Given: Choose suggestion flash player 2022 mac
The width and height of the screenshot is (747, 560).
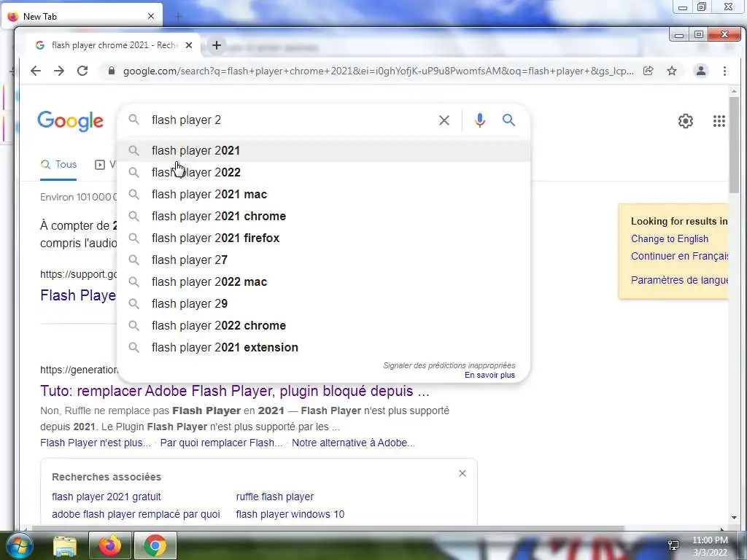Looking at the screenshot, I should click(324, 282).
